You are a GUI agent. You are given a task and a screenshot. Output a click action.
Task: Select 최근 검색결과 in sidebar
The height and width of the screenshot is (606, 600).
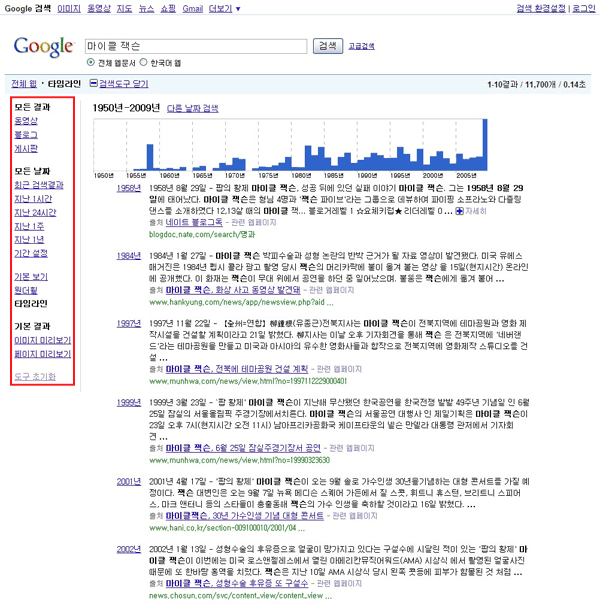[x=39, y=185]
